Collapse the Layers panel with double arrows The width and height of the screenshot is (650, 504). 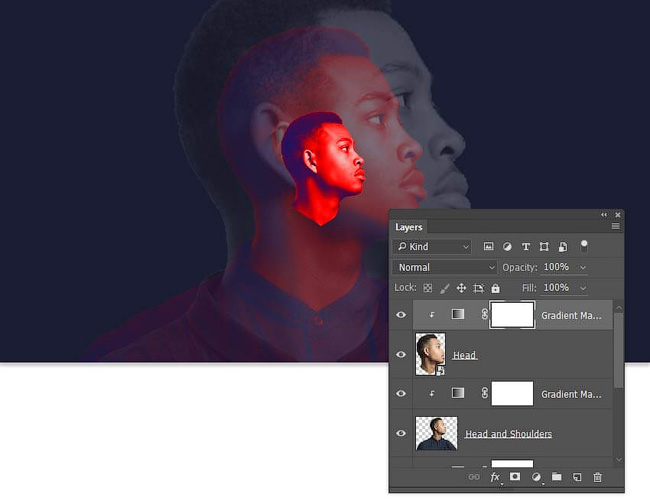[x=604, y=215]
